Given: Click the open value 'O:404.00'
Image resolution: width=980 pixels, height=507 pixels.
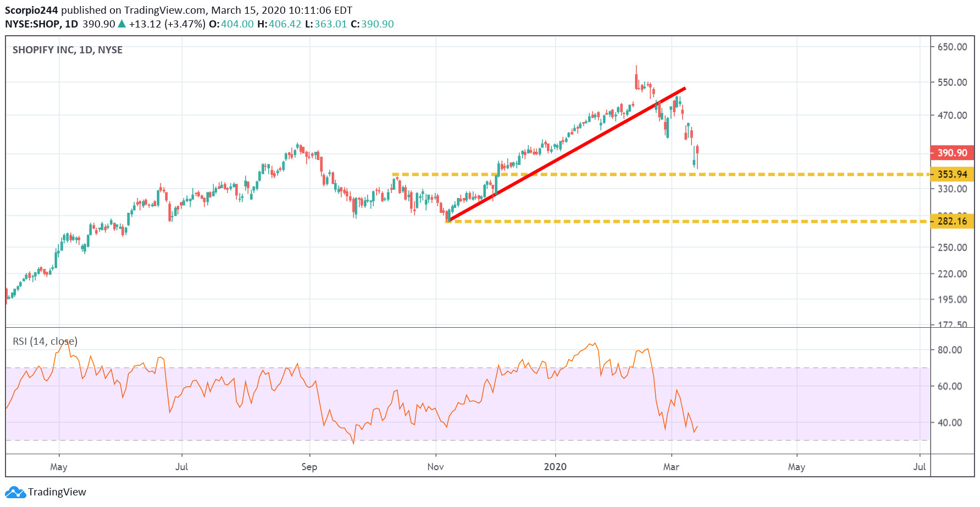Looking at the screenshot, I should (231, 24).
